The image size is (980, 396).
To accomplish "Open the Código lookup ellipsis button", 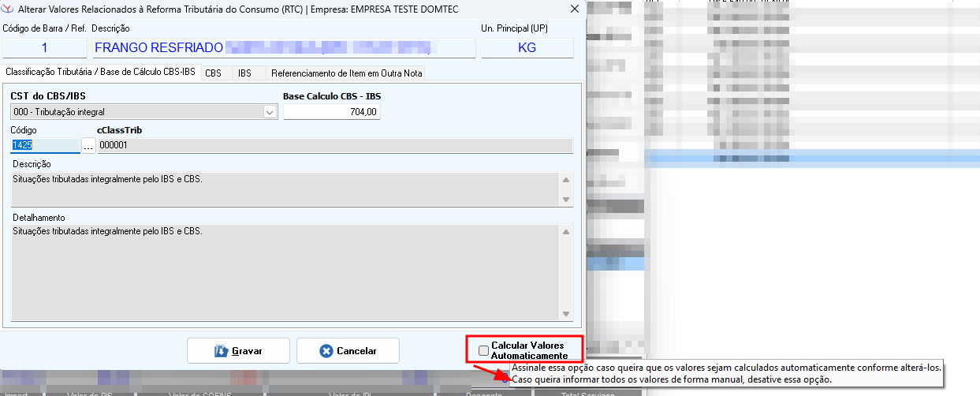I will (x=88, y=145).
